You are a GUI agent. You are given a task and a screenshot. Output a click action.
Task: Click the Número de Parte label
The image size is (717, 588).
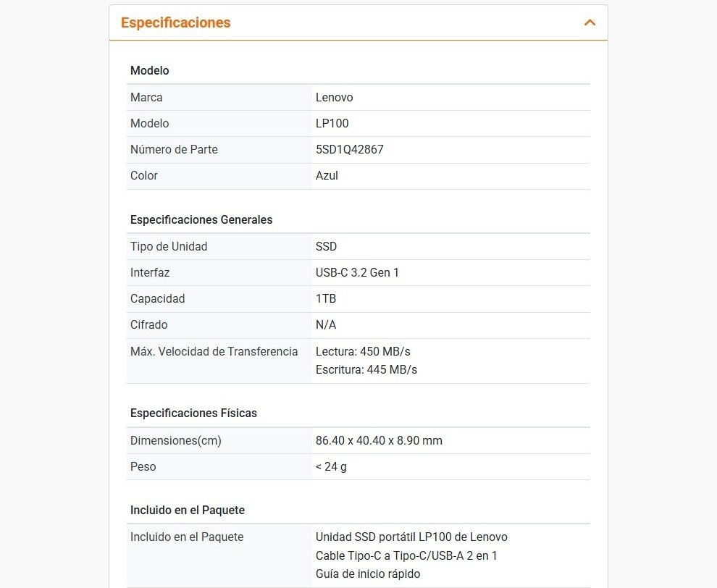click(174, 149)
